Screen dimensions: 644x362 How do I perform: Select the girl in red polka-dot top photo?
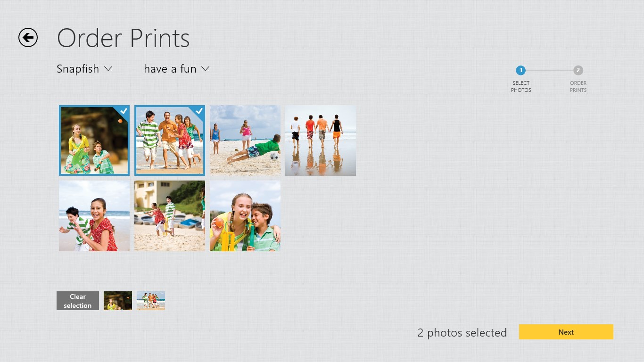coord(94,216)
